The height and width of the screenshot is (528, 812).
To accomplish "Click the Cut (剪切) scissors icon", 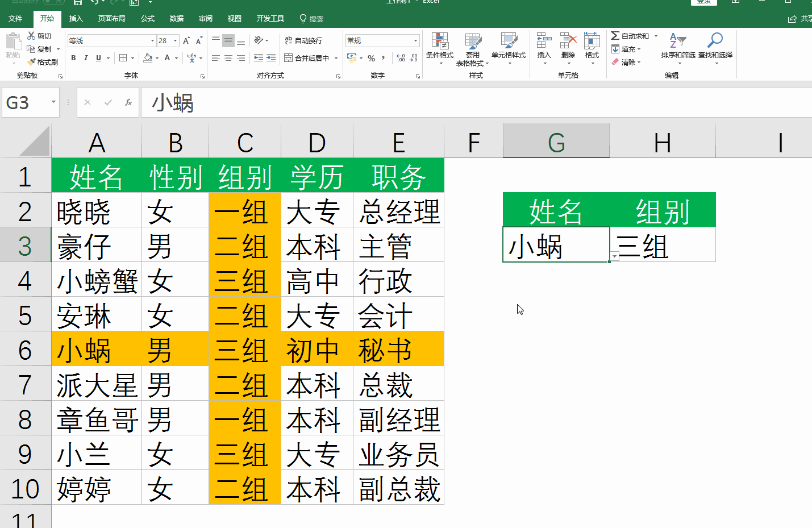I will coord(31,36).
